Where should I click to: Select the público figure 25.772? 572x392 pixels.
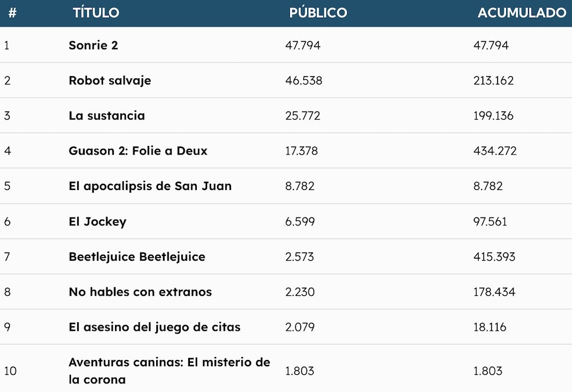(x=303, y=116)
